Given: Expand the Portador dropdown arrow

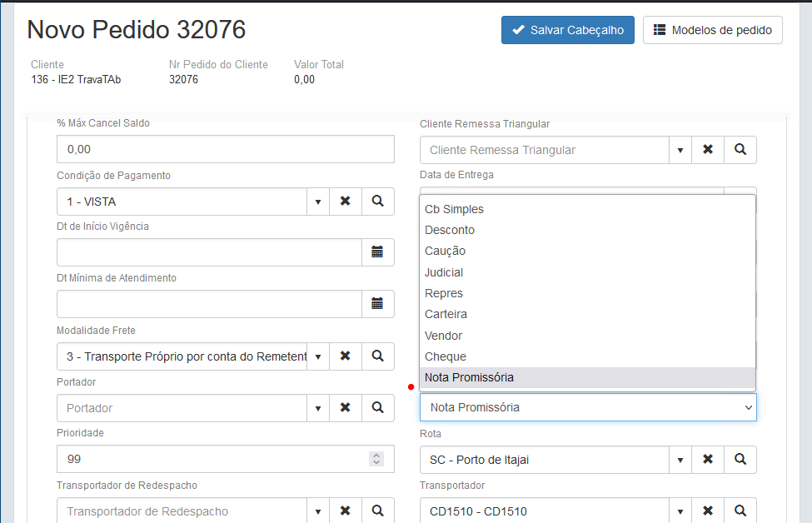Looking at the screenshot, I should [318, 408].
